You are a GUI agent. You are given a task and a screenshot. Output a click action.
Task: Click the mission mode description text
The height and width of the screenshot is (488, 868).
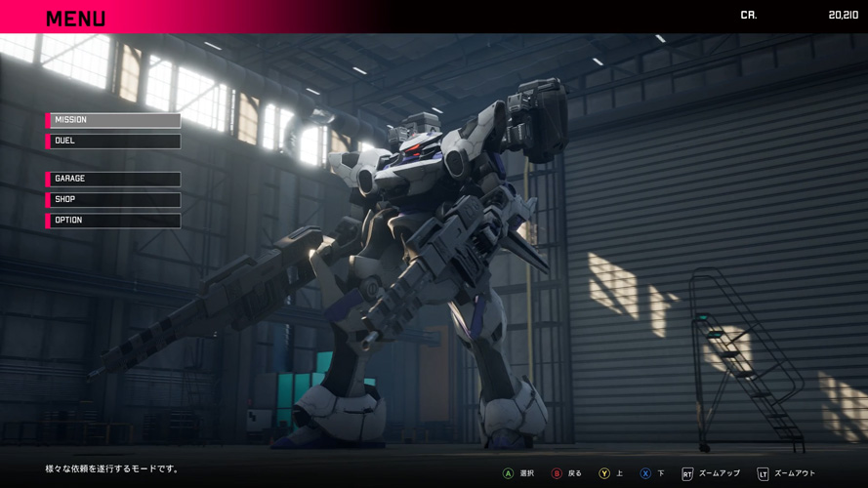click(x=112, y=468)
